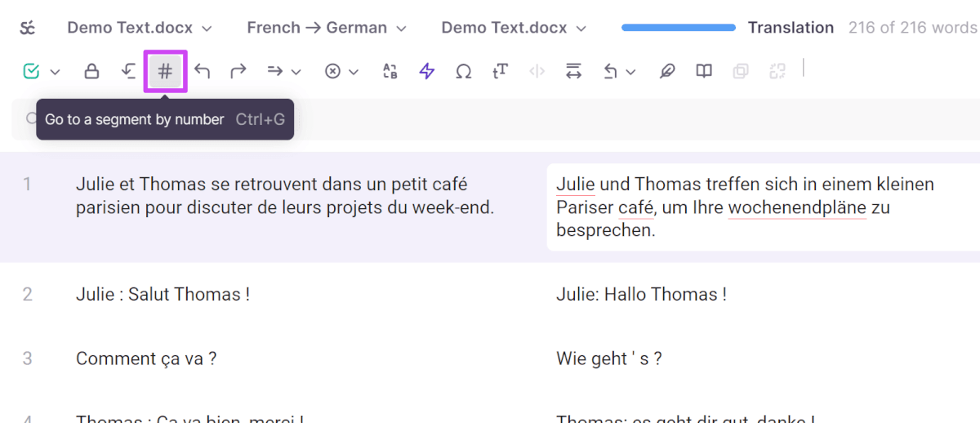
Task: Click the target 'Julie: Hallo Thomas !'
Action: click(x=641, y=294)
